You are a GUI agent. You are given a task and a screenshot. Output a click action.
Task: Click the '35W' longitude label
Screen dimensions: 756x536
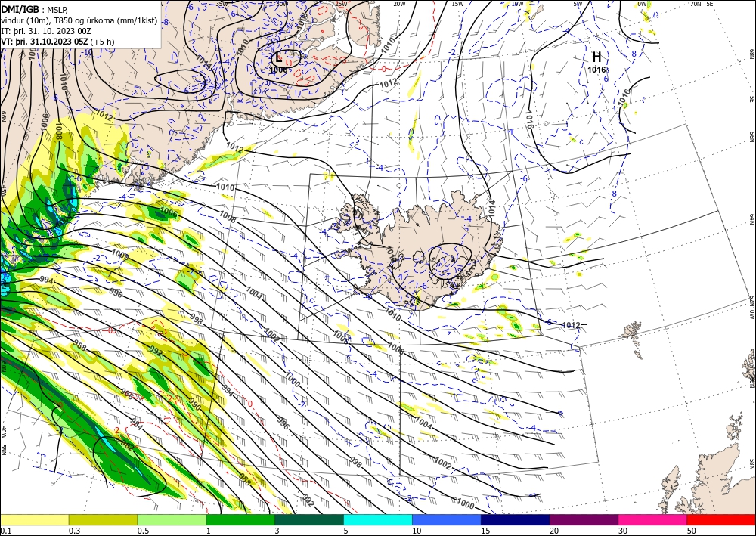point(222,3)
